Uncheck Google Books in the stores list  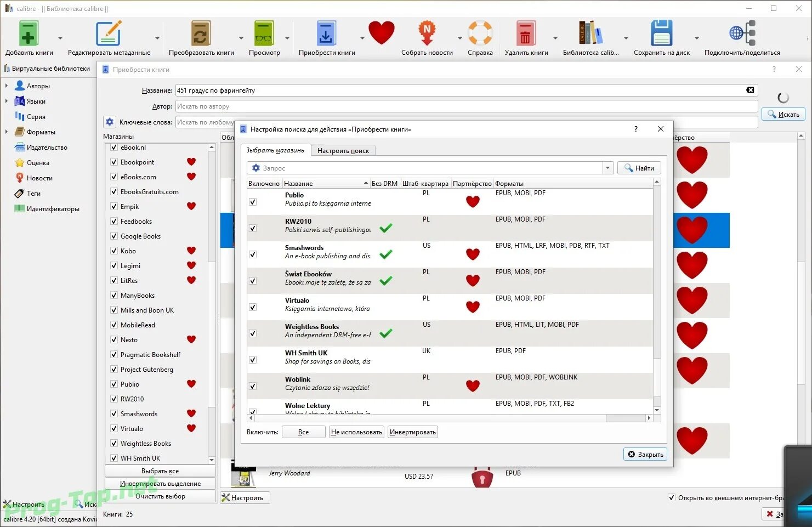pyautogui.click(x=114, y=236)
